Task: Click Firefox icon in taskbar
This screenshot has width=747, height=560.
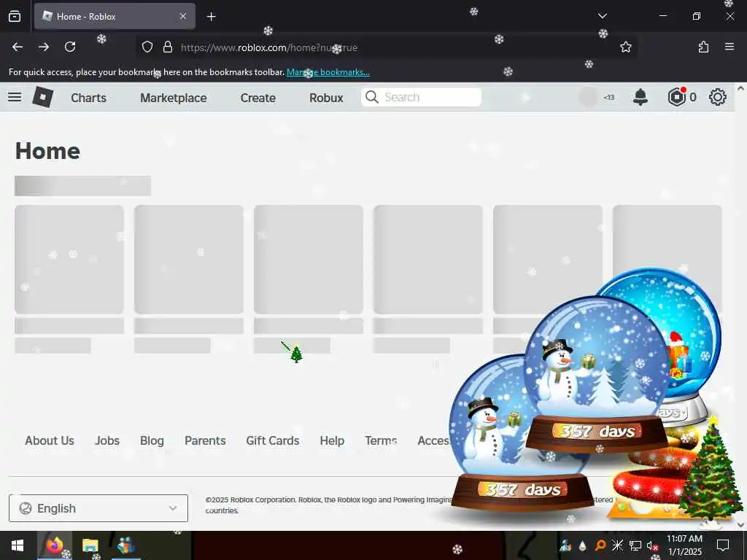Action: click(54, 545)
